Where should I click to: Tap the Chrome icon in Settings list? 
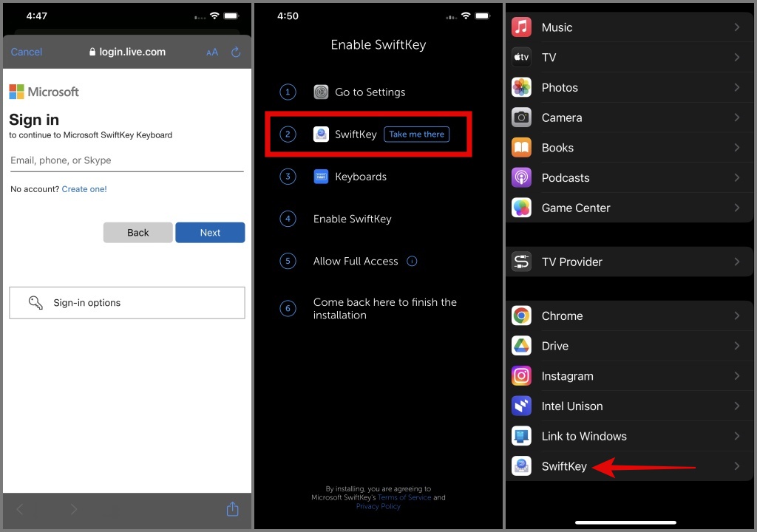click(521, 316)
